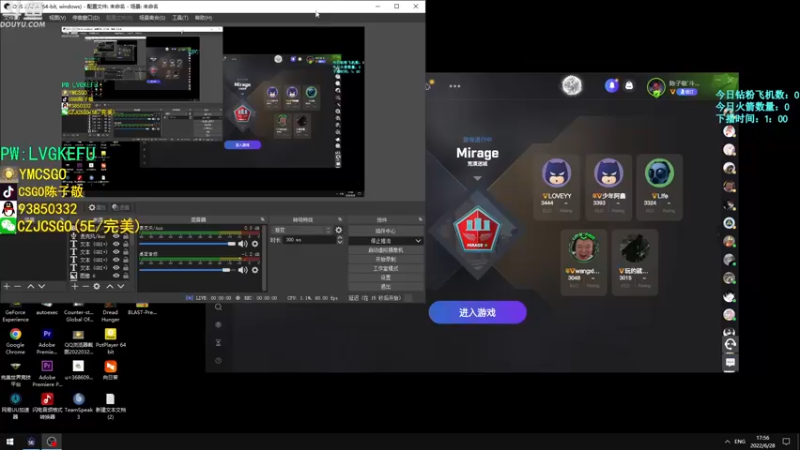
Task: Open Dread Hunger desktop icon
Action: coord(110,312)
